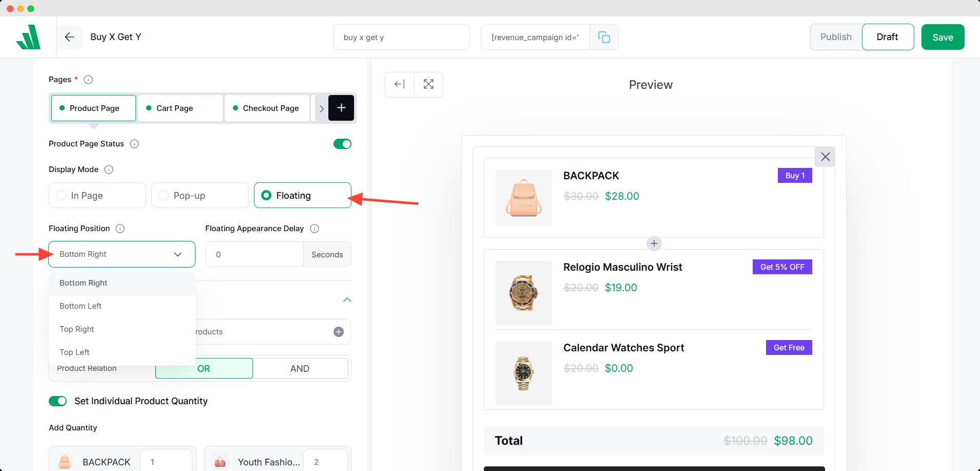Click the Calendar Watches Sport product name
Screen dimensions: 980x471
[x=624, y=348]
